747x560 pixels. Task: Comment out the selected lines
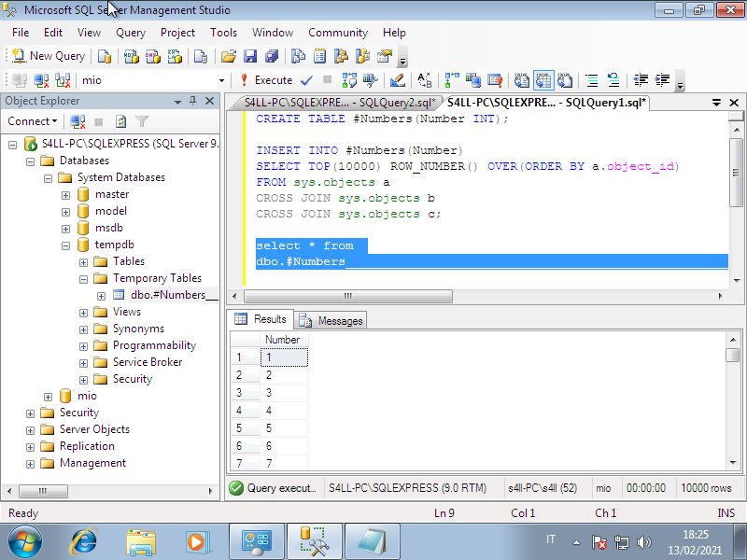(x=592, y=80)
